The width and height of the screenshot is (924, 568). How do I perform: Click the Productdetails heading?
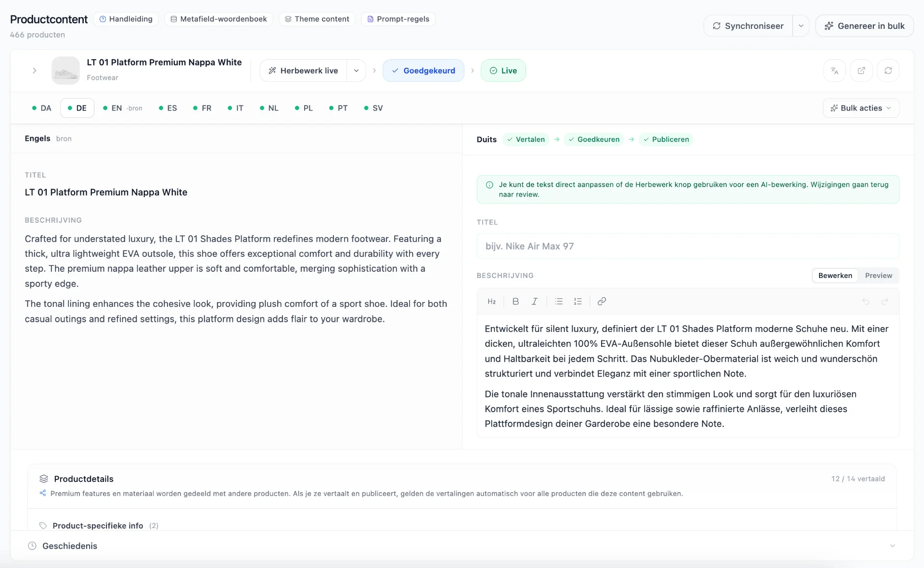click(84, 479)
